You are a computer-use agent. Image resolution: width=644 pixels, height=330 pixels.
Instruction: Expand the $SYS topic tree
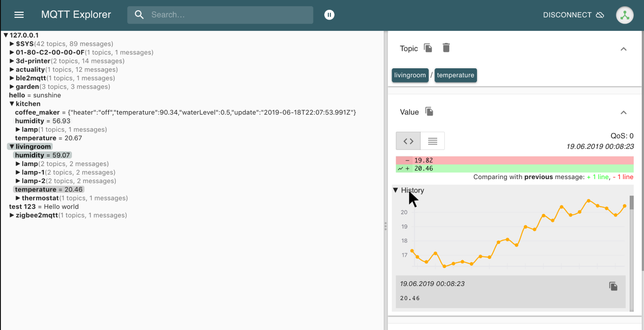(12, 44)
